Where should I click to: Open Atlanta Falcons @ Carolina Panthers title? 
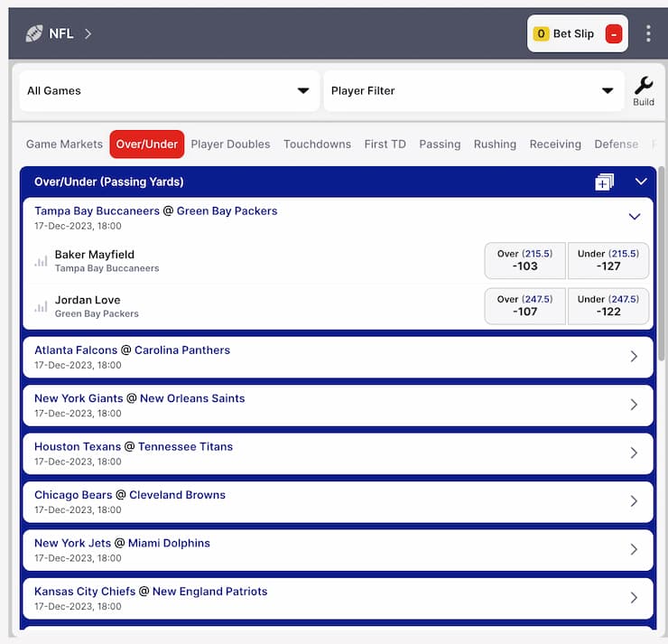tap(132, 350)
